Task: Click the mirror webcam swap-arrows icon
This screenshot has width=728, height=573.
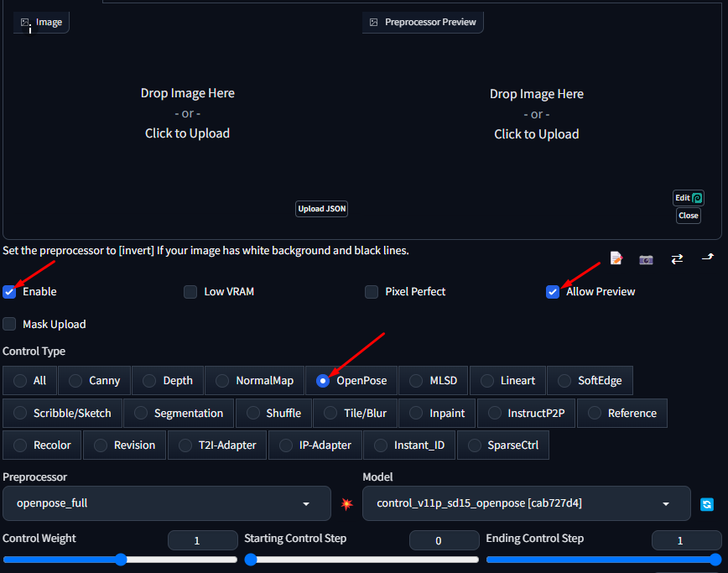Action: click(x=677, y=259)
